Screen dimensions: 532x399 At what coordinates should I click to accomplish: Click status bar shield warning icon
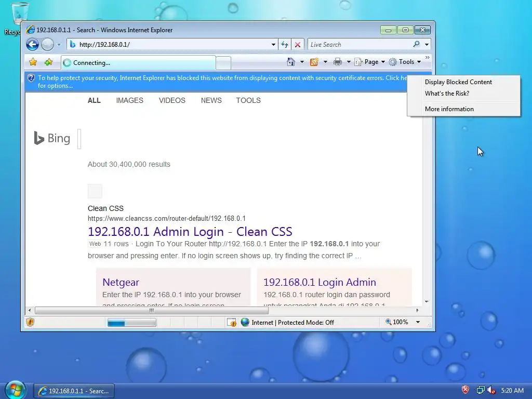30,322
